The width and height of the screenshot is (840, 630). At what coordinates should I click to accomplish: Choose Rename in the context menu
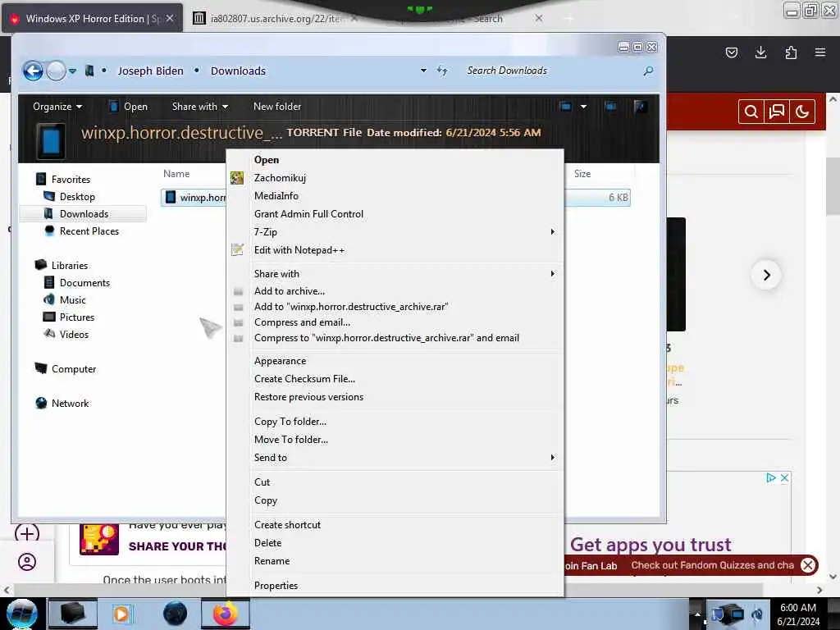pos(395,561)
